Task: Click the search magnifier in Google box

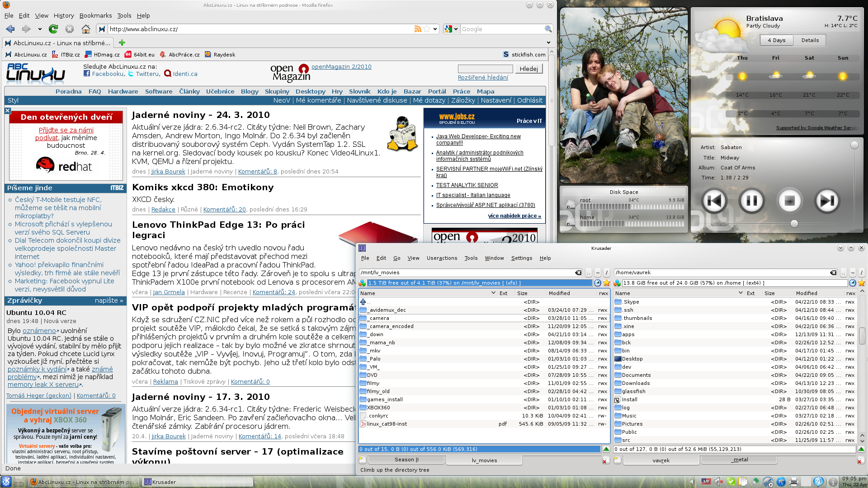Action: coord(548,29)
